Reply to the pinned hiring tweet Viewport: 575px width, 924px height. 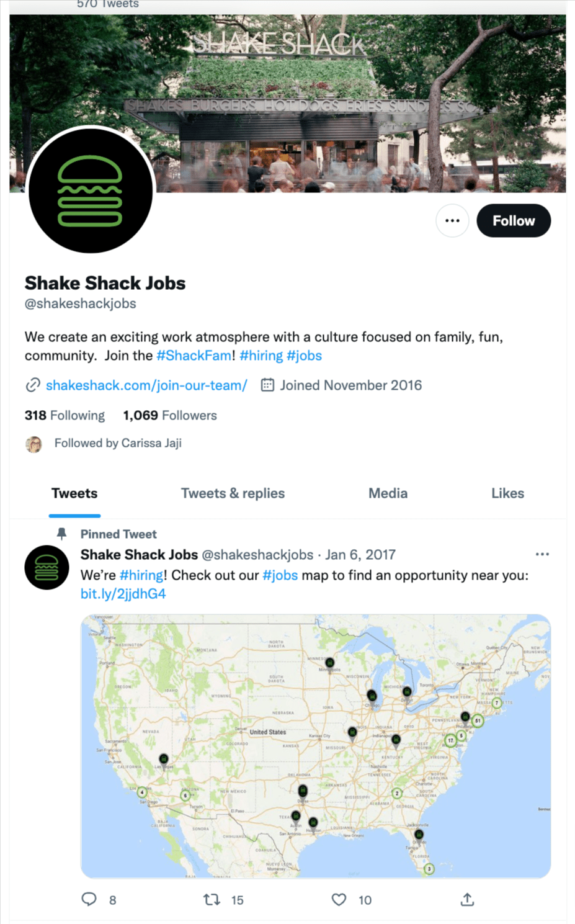tap(89, 899)
